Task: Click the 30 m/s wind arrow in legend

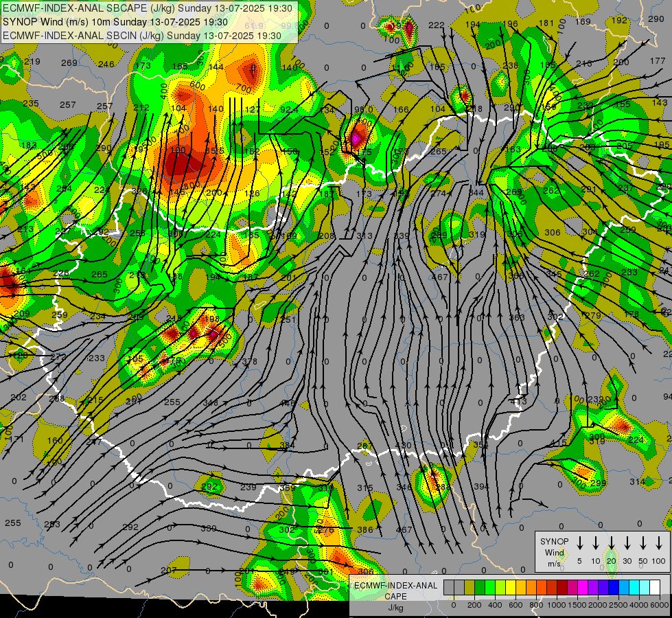Action: 627,543
